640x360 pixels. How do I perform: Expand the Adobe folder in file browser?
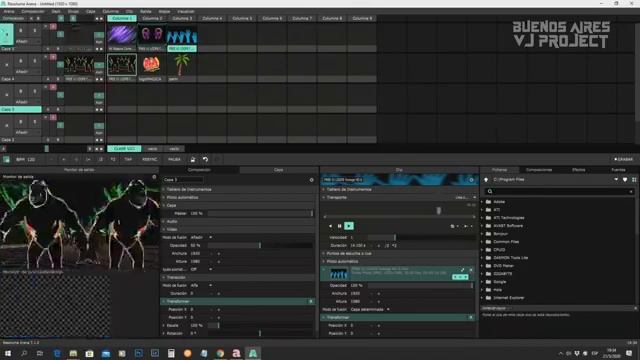(x=482, y=202)
